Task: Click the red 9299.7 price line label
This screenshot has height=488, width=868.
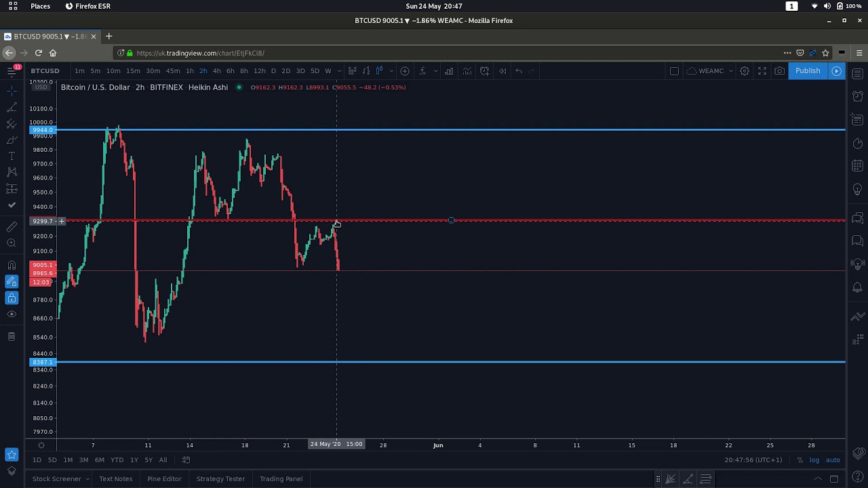Action: point(43,221)
